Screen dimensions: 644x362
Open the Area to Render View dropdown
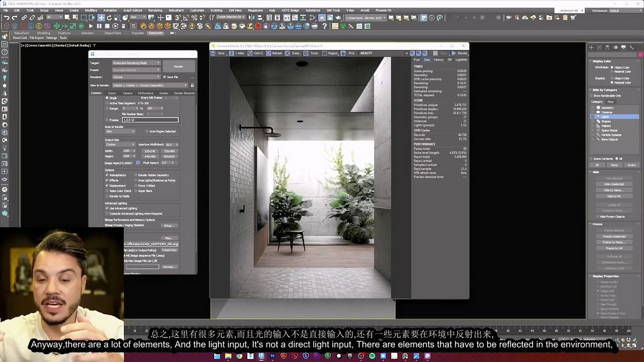click(x=120, y=131)
